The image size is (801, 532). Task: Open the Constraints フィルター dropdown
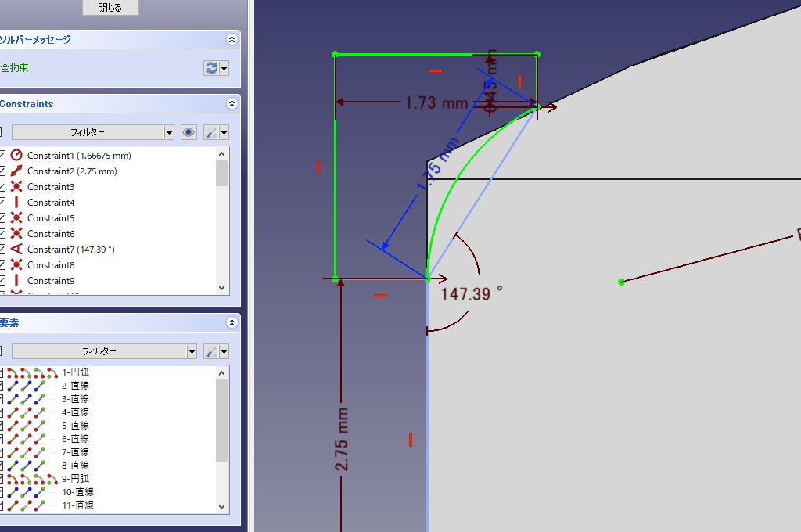coord(92,132)
